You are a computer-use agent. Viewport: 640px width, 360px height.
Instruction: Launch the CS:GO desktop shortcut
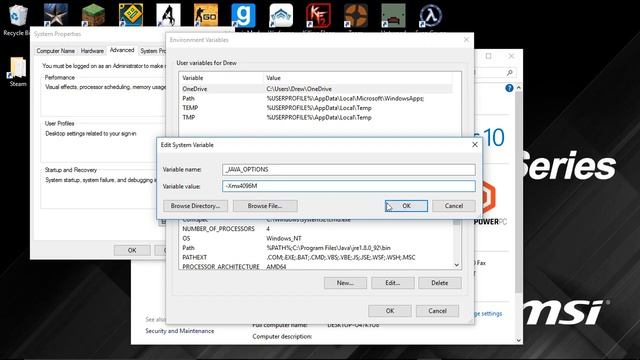[x=206, y=16]
